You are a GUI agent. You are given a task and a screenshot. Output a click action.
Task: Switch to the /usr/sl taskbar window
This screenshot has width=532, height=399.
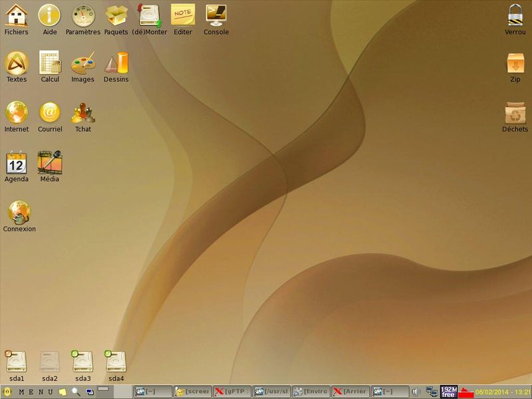[271, 392]
